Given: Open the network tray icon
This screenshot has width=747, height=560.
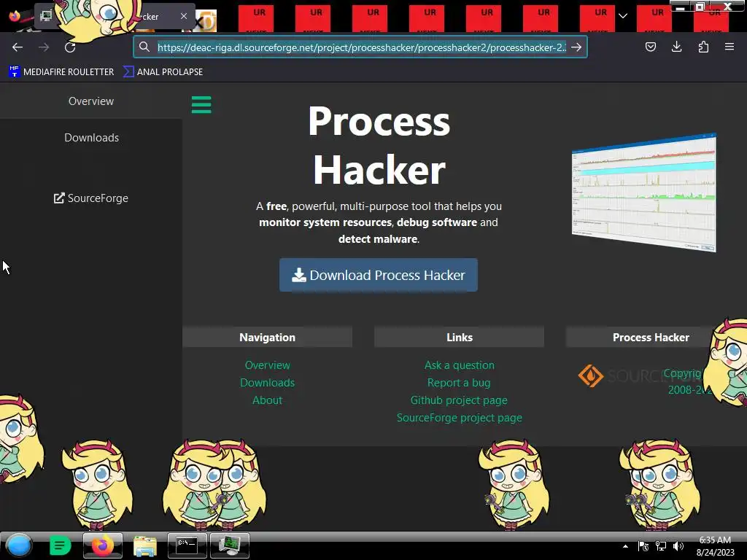Looking at the screenshot, I should point(661,546).
